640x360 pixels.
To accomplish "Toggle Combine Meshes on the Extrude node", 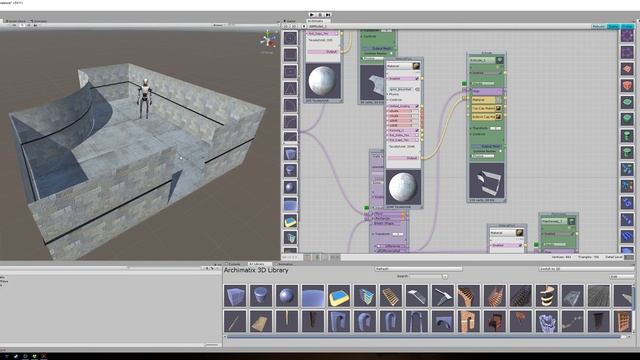I will click(501, 151).
